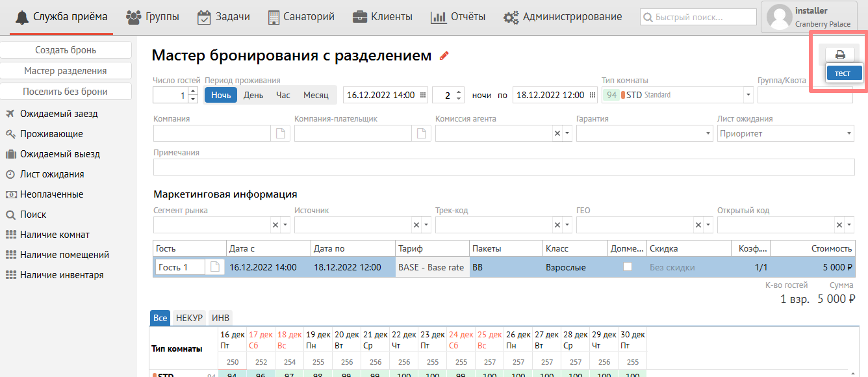Click document icon next to Компания field
The width and height of the screenshot is (868, 377).
[x=281, y=133]
